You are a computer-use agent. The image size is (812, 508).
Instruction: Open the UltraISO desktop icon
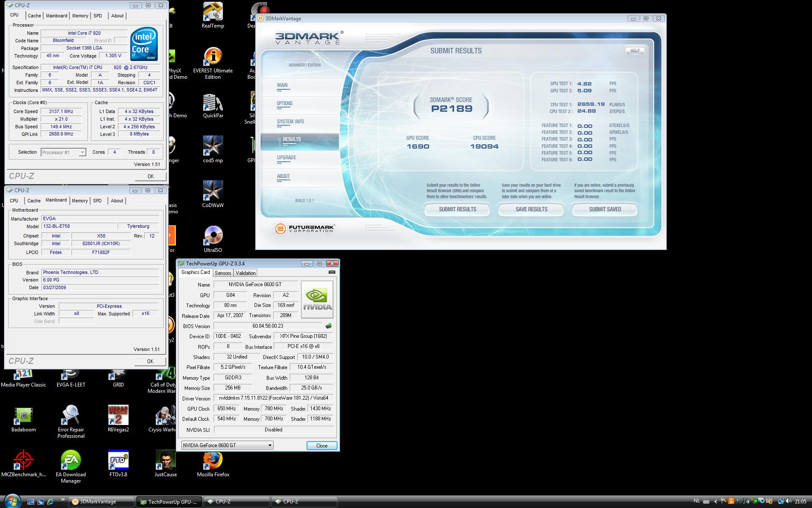[x=213, y=240]
